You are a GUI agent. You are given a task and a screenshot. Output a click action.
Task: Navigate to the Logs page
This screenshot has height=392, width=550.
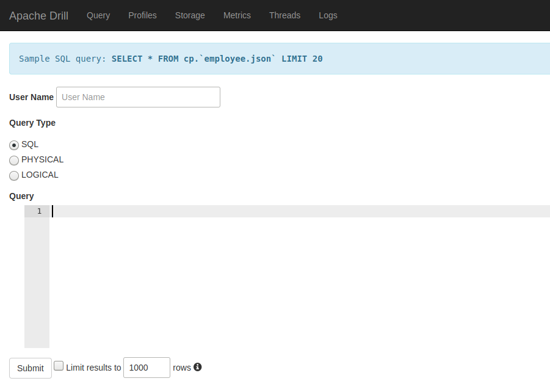pos(328,15)
